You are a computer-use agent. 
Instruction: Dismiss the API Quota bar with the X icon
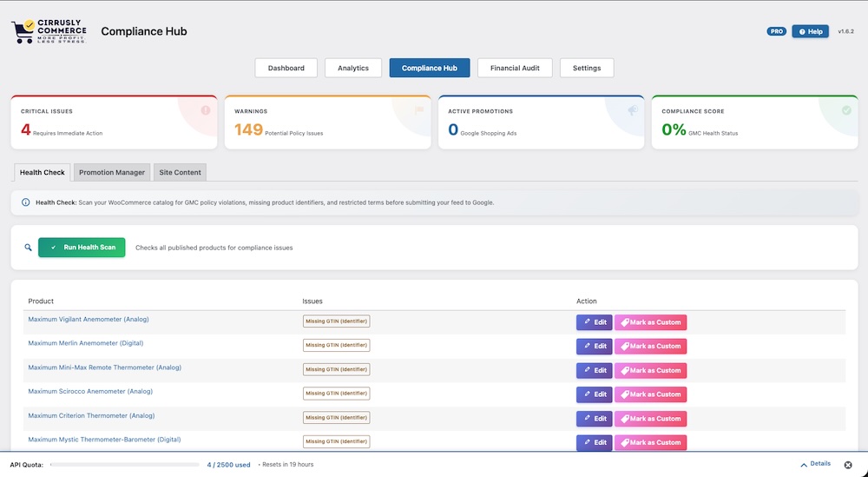[848, 465]
